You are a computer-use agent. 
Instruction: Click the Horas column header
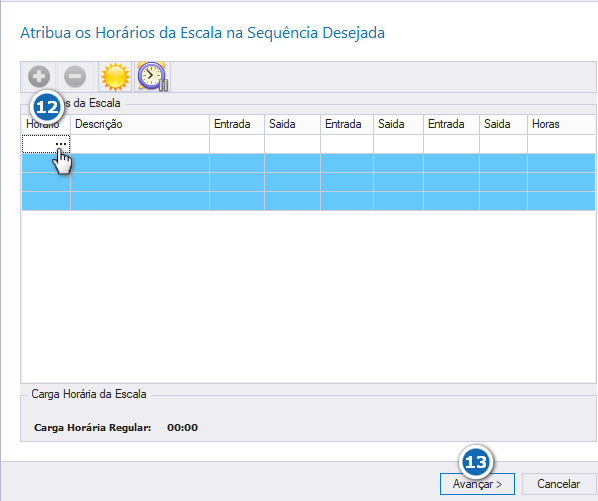pyautogui.click(x=561, y=124)
